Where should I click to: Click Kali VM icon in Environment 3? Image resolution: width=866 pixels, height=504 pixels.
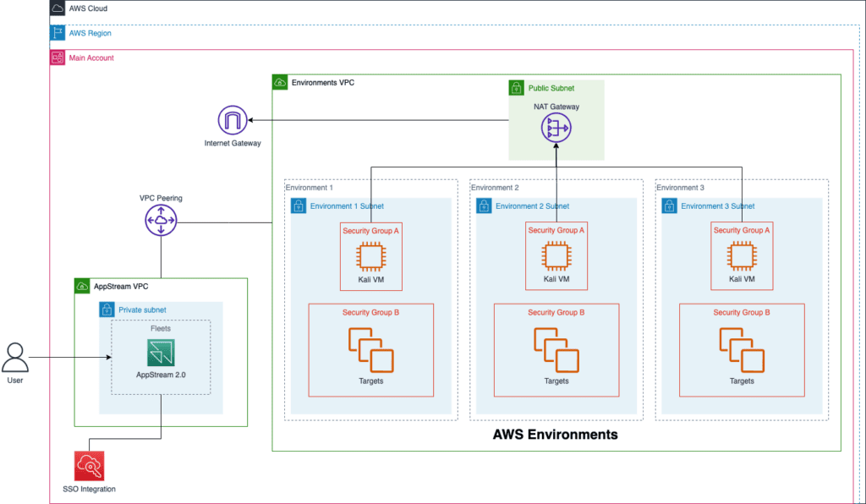tap(742, 256)
